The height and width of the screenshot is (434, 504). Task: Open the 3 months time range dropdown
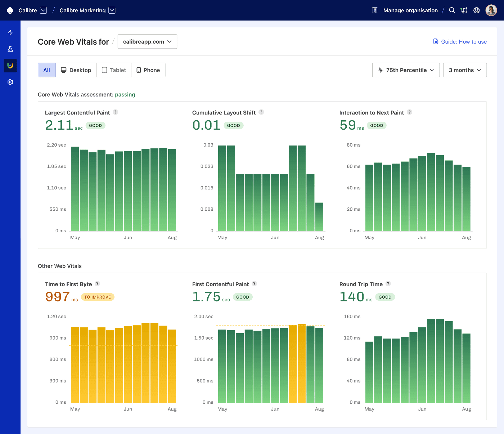(465, 70)
